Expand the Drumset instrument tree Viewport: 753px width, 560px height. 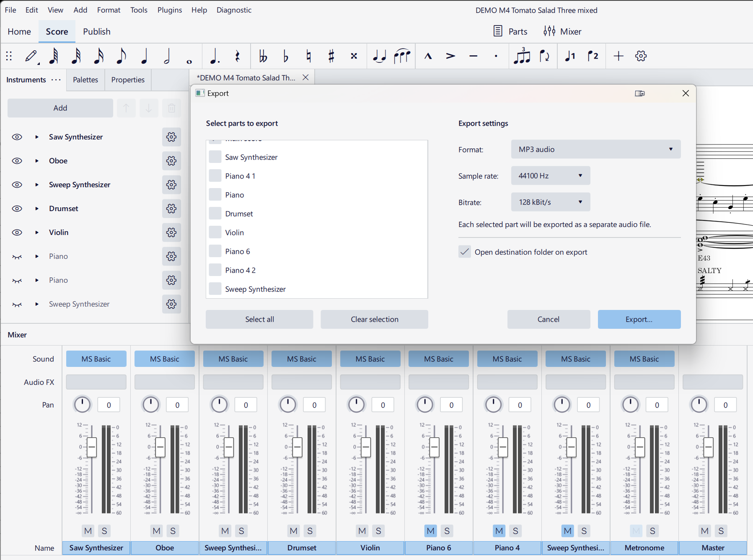click(37, 209)
